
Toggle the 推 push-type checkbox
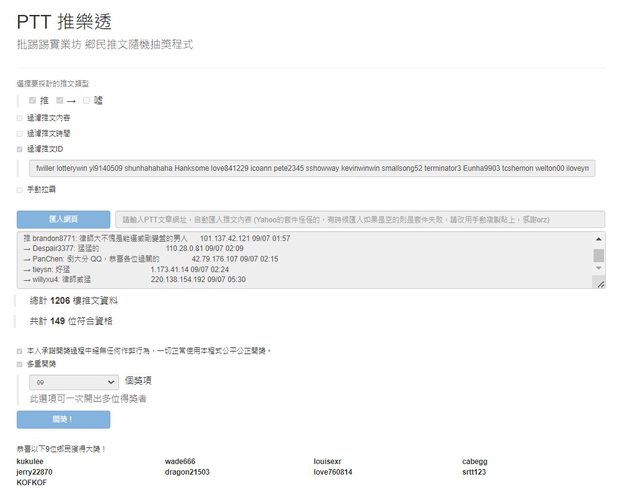pos(33,100)
